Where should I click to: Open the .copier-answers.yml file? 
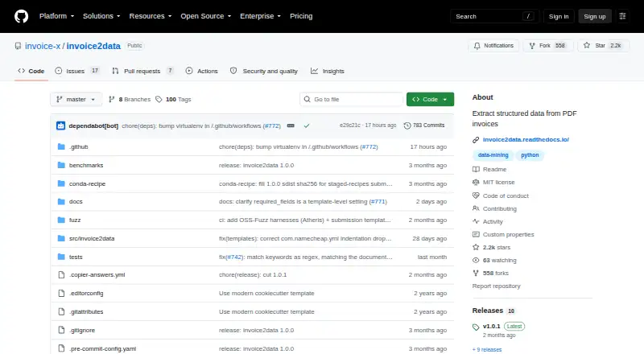coord(97,274)
